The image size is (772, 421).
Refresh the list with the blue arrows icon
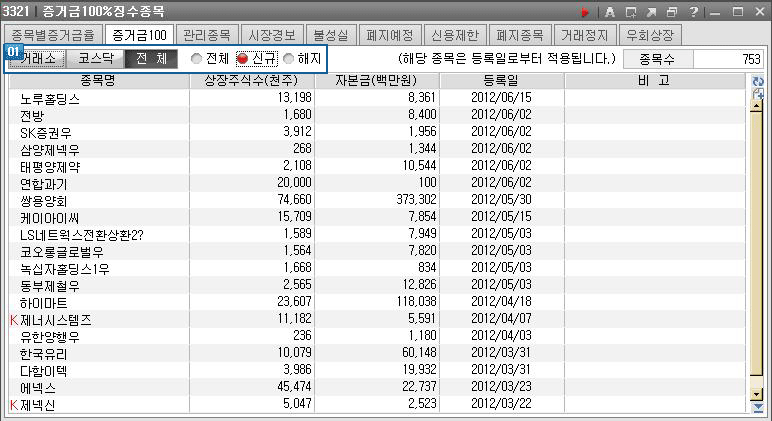click(758, 81)
